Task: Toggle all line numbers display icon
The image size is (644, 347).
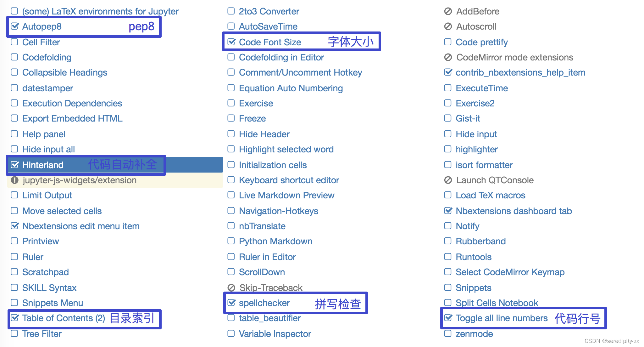Action: pyautogui.click(x=448, y=317)
